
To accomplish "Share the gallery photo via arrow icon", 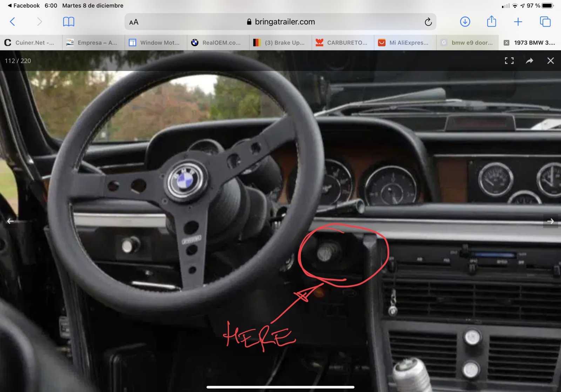I will 529,61.
